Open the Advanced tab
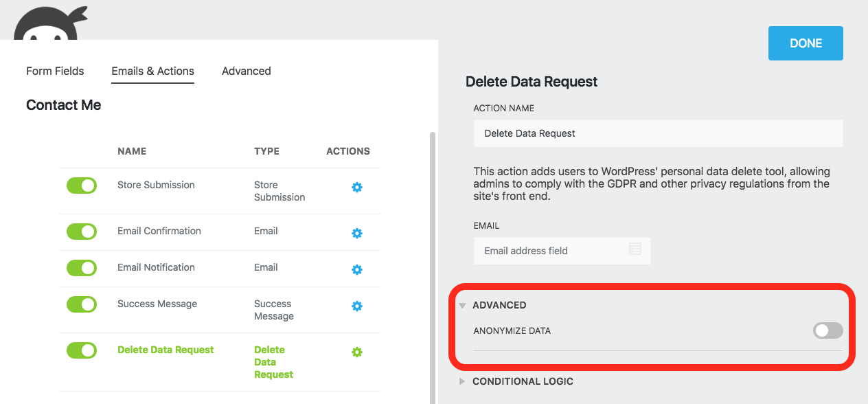The image size is (868, 404). [x=246, y=71]
